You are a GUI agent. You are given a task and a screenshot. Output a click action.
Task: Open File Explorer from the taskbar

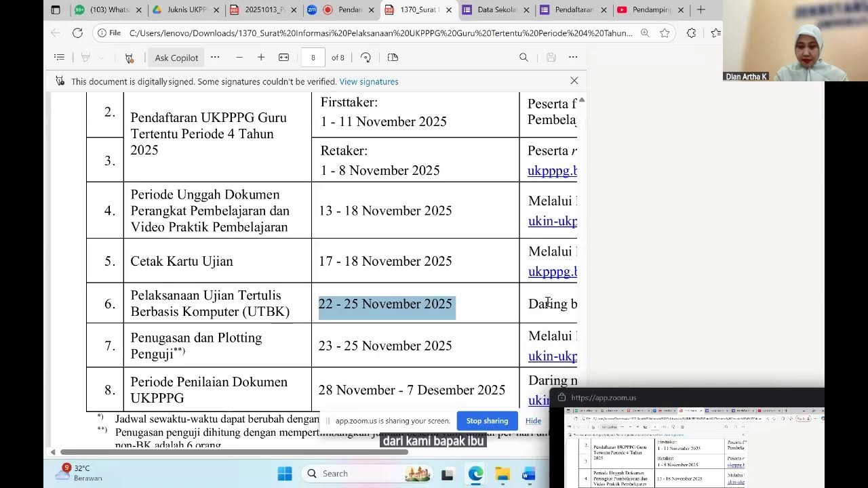coord(502,474)
